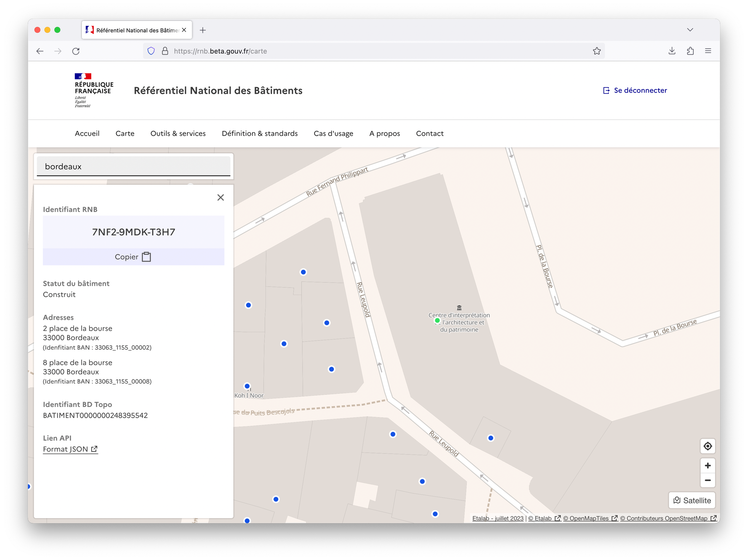
Task: Open the Carte navigation item
Action: [125, 134]
